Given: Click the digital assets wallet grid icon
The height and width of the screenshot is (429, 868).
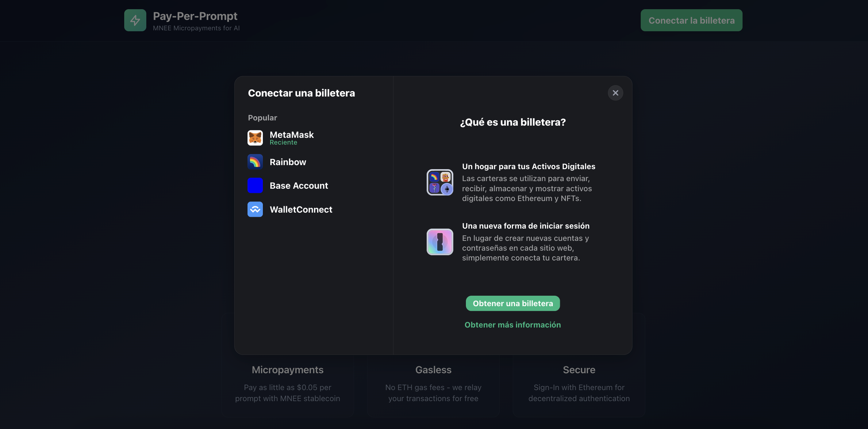Looking at the screenshot, I should (440, 182).
